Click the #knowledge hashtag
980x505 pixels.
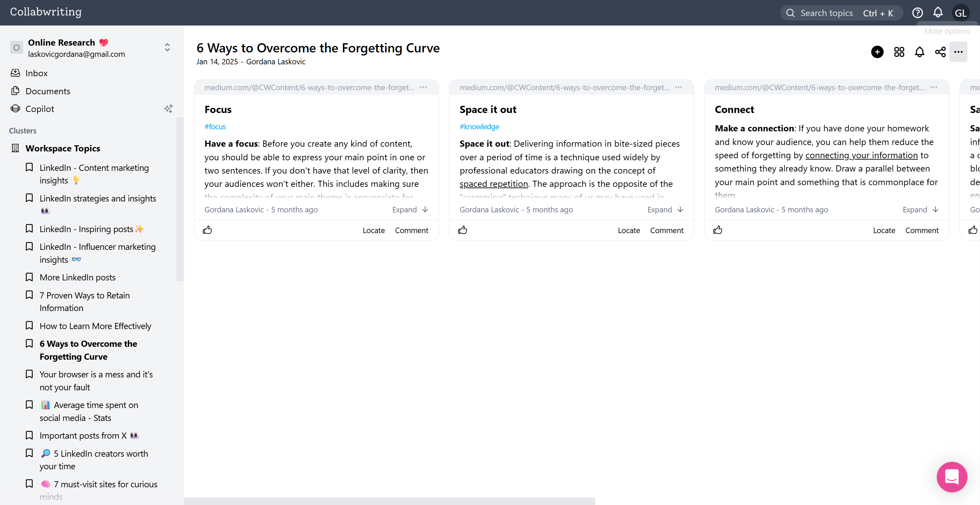tap(479, 127)
